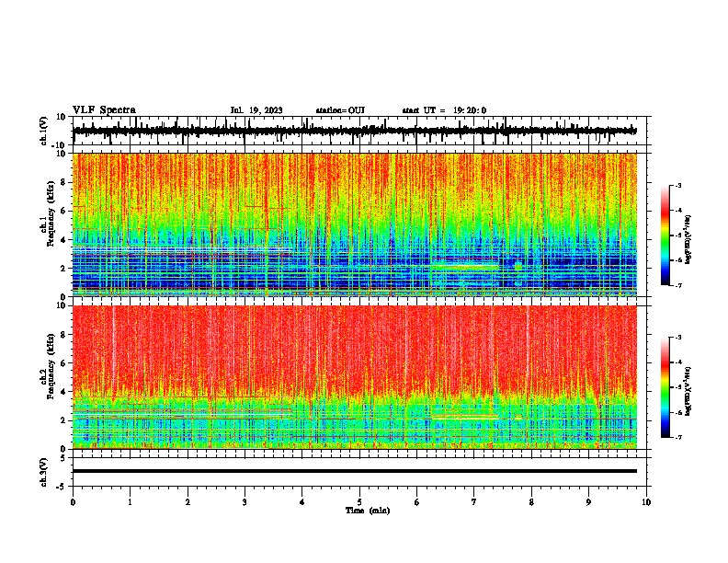Click the time axis tick label "5"

click(359, 502)
